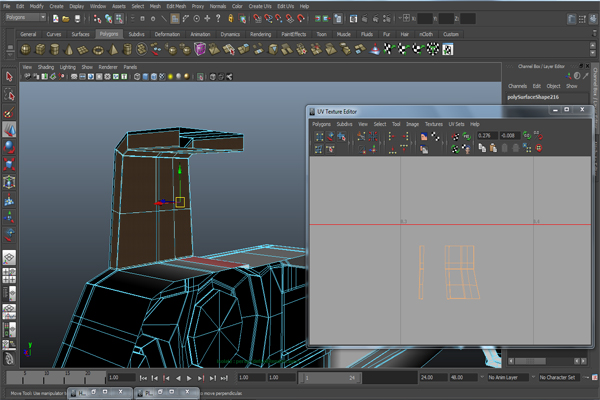
Task: Expand the status line collapse handle
Action: click(133, 18)
